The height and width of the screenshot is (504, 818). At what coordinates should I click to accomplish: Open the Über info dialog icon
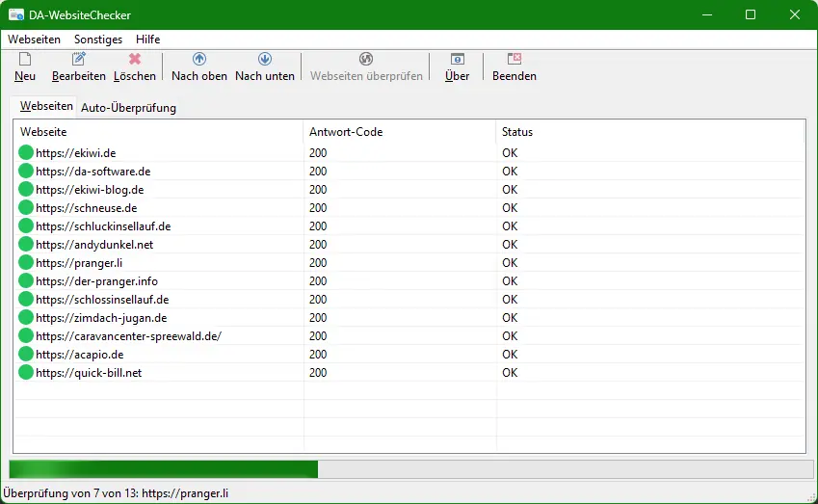[x=458, y=60]
